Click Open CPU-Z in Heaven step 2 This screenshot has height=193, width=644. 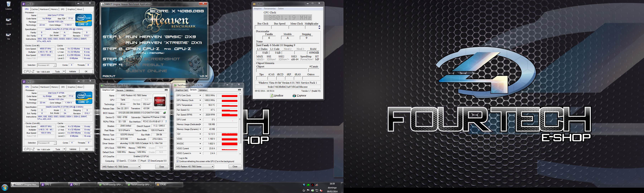coord(143,49)
